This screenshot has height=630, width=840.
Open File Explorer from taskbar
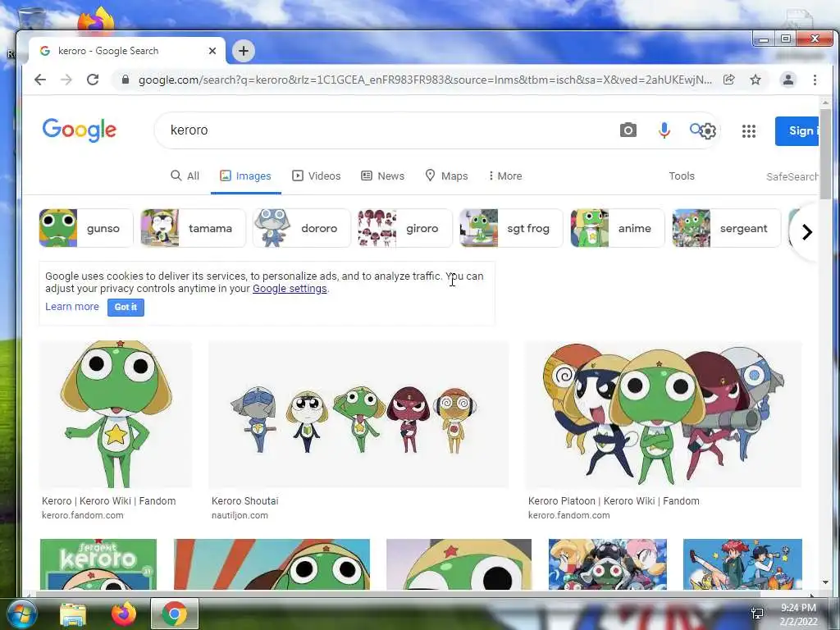pyautogui.click(x=73, y=614)
